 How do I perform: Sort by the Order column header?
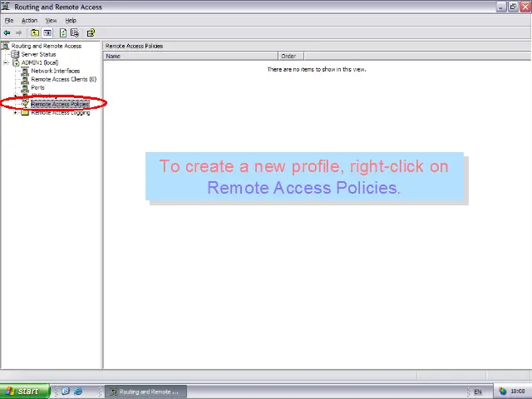(x=291, y=56)
